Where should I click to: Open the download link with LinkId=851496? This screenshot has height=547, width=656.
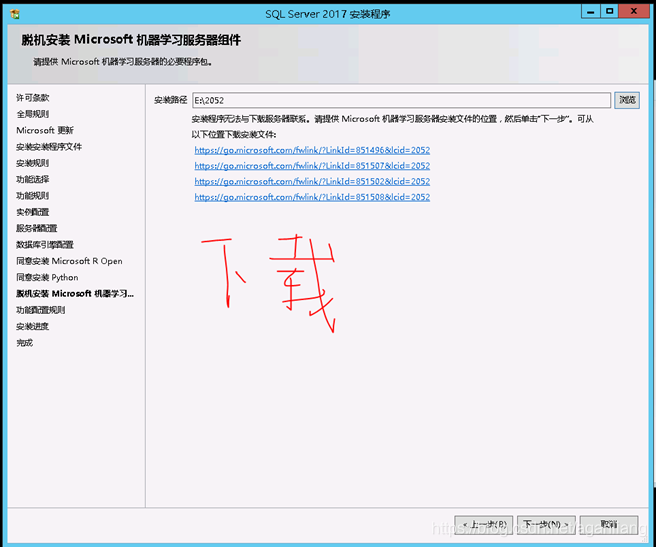(x=312, y=150)
